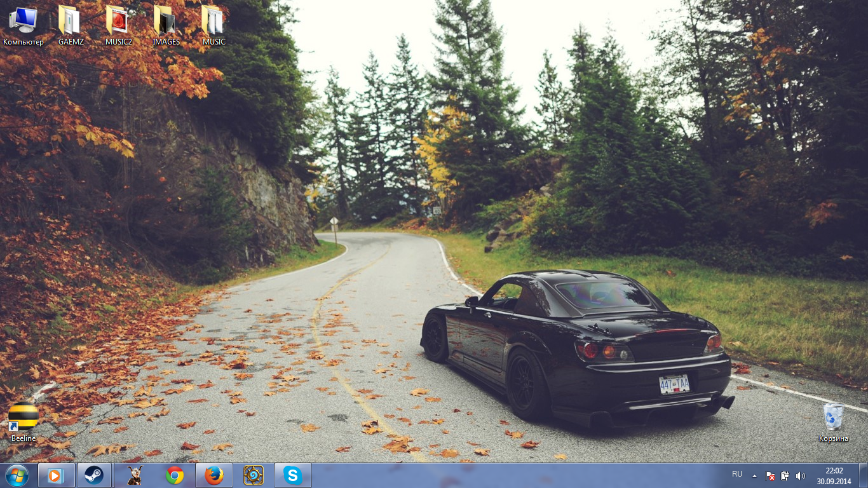Viewport: 868px width, 488px height.
Task: Click the horned character game icon
Action: click(134, 475)
